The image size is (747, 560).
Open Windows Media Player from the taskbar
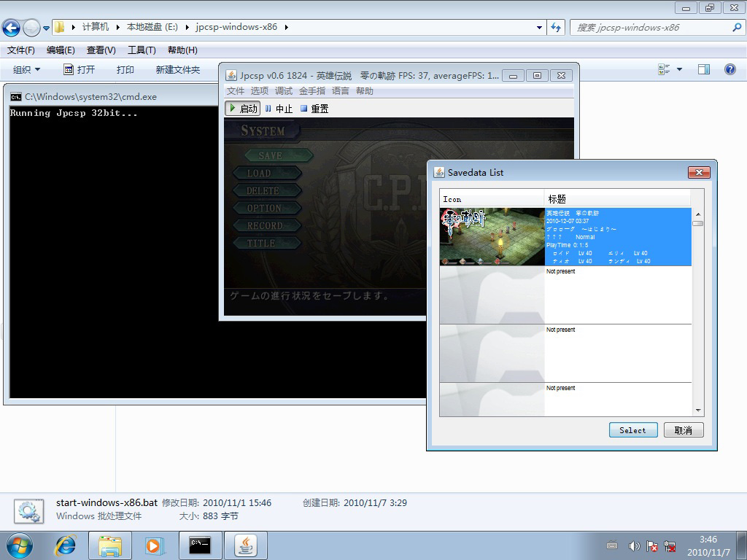pos(153,545)
